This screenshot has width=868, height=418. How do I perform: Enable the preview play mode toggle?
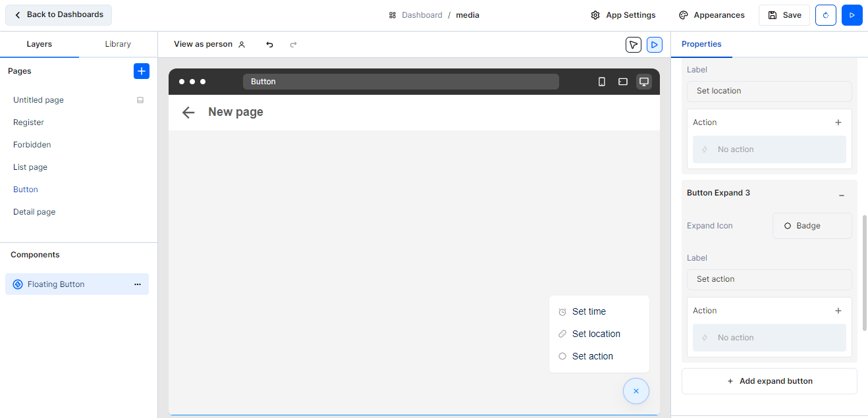[x=654, y=45]
